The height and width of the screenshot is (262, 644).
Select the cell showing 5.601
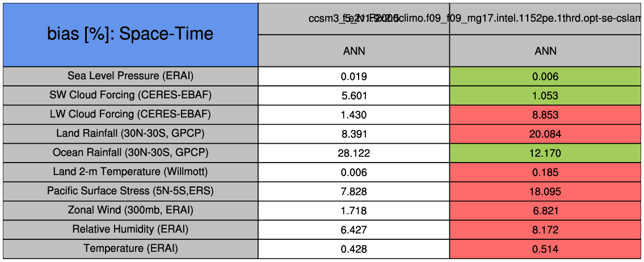pyautogui.click(x=354, y=95)
